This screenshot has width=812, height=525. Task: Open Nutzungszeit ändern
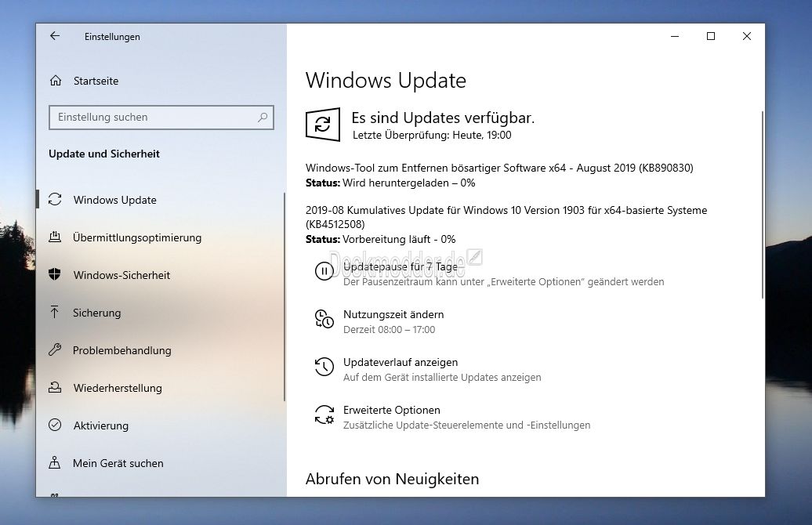tap(393, 314)
